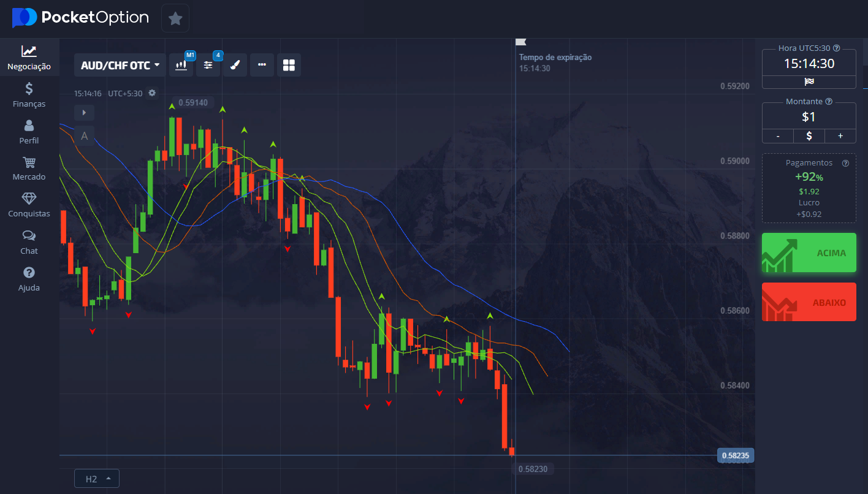Toggle the favorite asset star

(175, 18)
